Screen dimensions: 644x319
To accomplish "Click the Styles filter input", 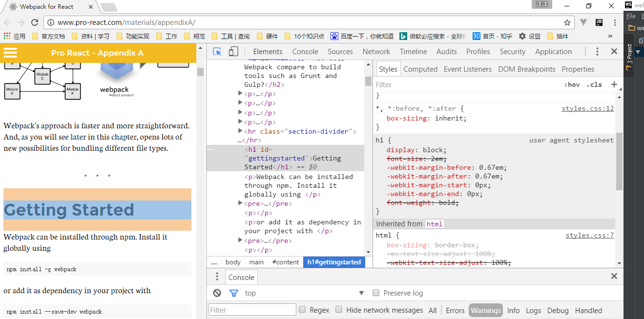I will coord(466,84).
